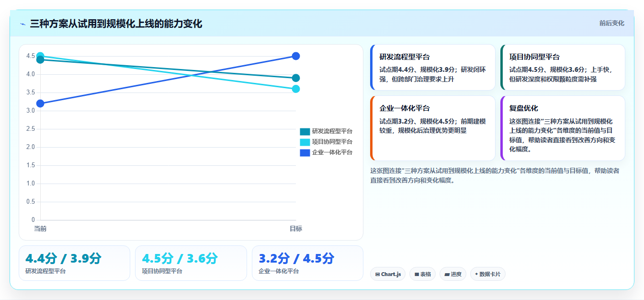The height and width of the screenshot is (300, 644).
Task: Click the 当前 x-axis label
Action: tap(40, 229)
